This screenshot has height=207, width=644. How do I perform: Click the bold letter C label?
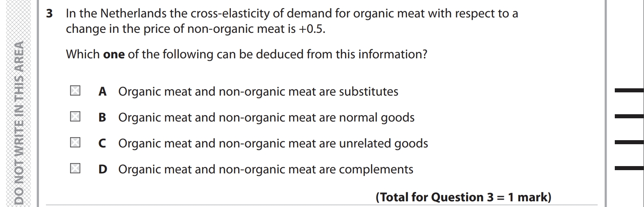click(x=102, y=143)
